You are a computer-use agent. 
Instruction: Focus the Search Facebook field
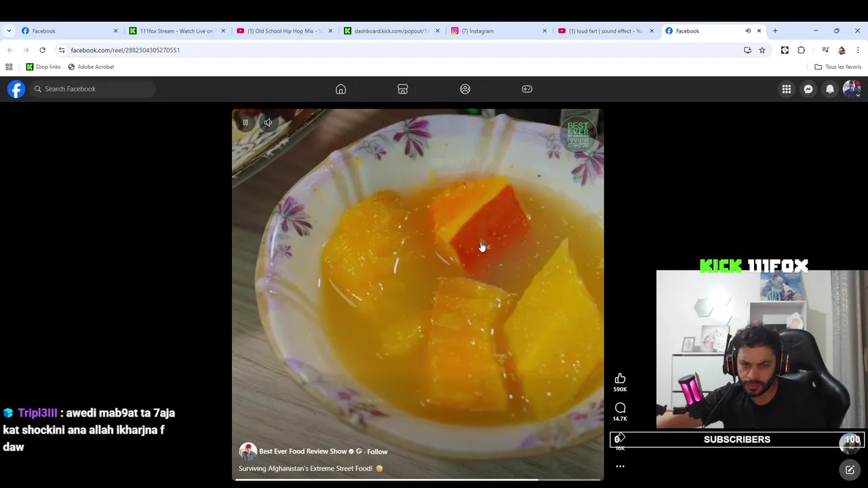pyautogui.click(x=93, y=89)
